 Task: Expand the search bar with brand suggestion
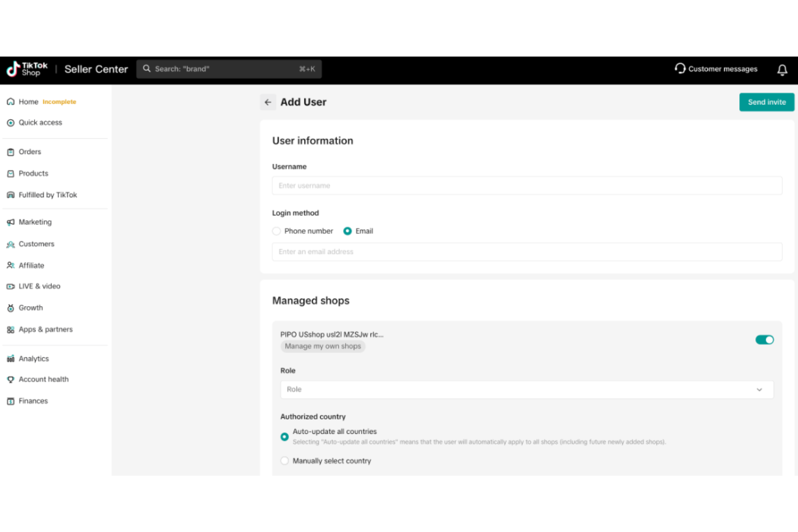click(229, 68)
